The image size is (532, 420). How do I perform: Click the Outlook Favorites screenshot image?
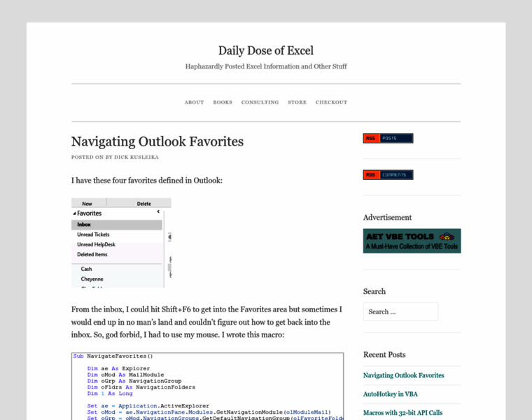[x=121, y=243]
